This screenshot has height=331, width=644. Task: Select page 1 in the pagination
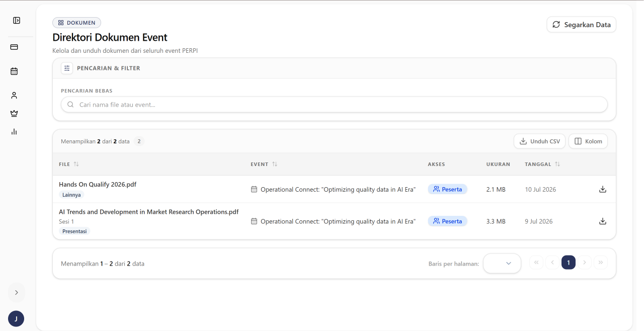coord(569,263)
